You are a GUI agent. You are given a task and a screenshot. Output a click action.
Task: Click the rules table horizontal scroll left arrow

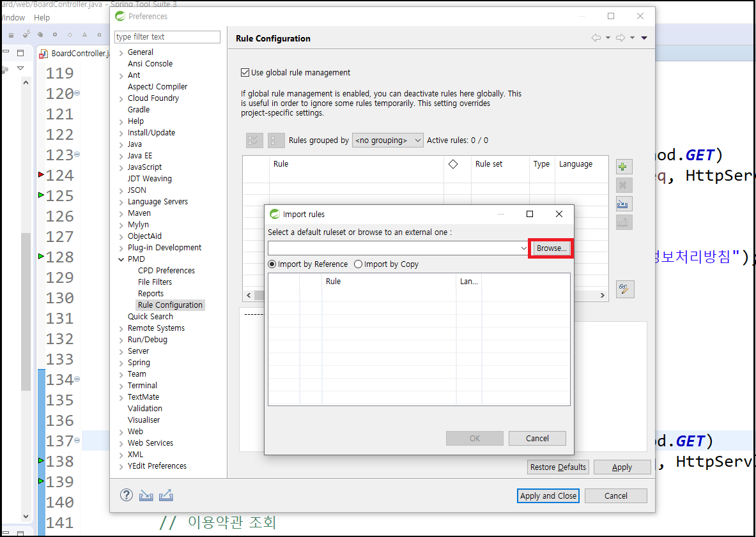coord(249,295)
